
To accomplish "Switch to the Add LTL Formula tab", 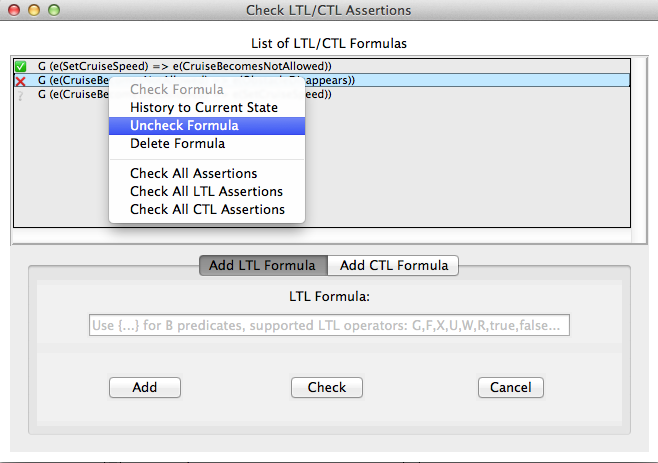I will point(263,265).
